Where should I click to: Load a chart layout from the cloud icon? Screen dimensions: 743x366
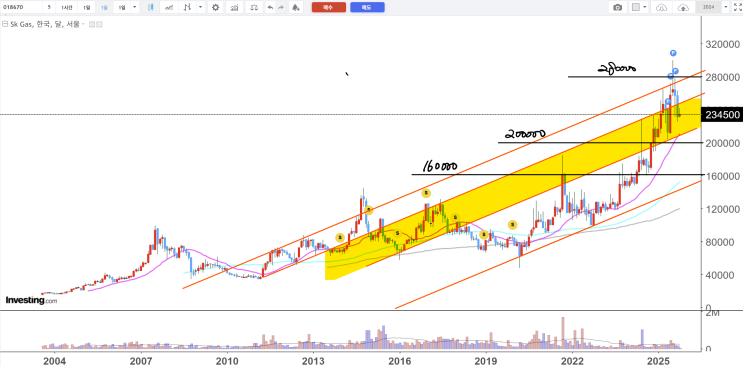tap(661, 7)
